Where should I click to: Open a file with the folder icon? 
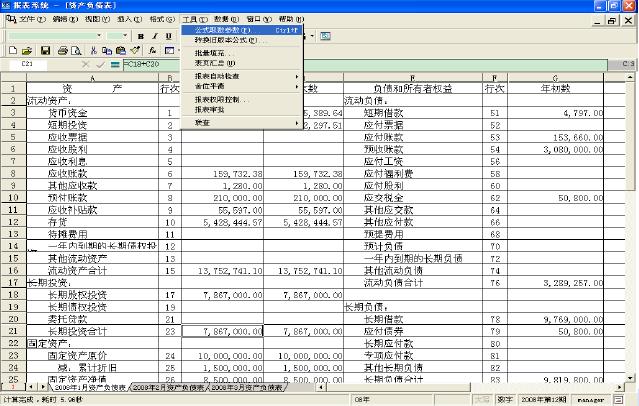[x=27, y=50]
